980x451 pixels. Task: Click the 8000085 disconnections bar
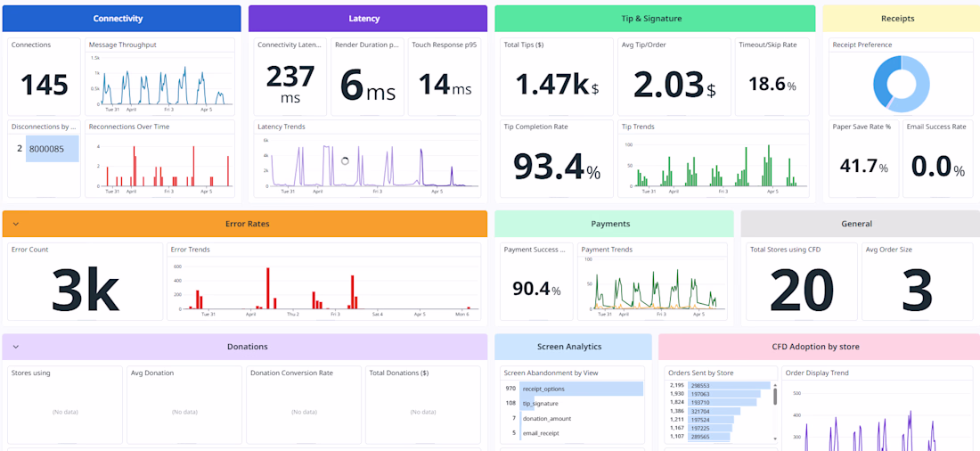pyautogui.click(x=52, y=149)
